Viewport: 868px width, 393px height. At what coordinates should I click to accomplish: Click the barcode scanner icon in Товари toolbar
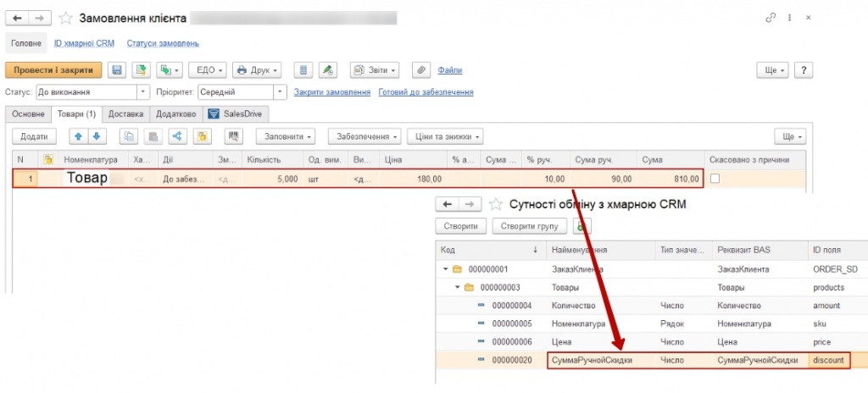tap(235, 136)
